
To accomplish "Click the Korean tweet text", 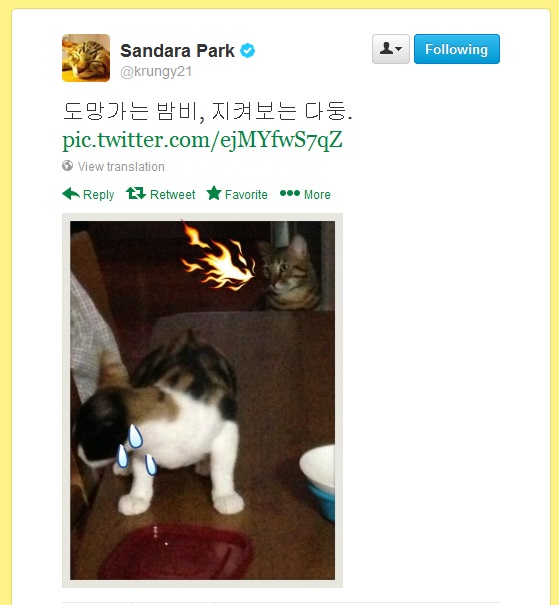I will (207, 111).
